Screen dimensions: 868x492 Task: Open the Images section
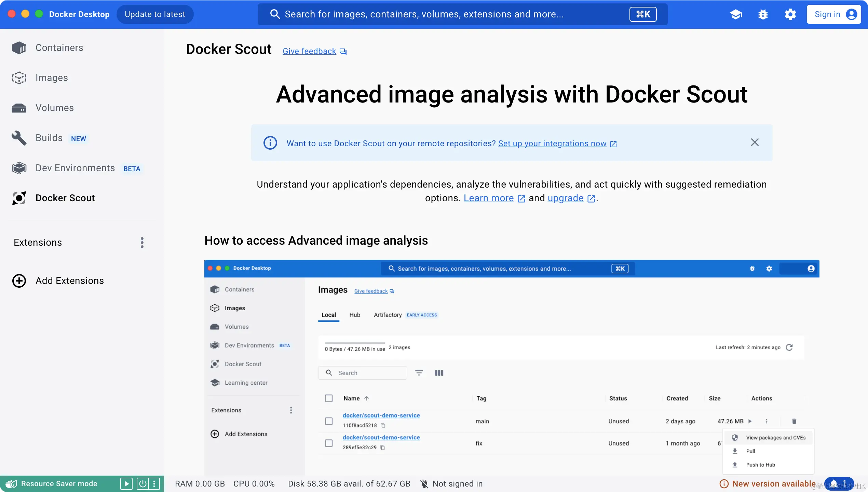[x=52, y=78]
